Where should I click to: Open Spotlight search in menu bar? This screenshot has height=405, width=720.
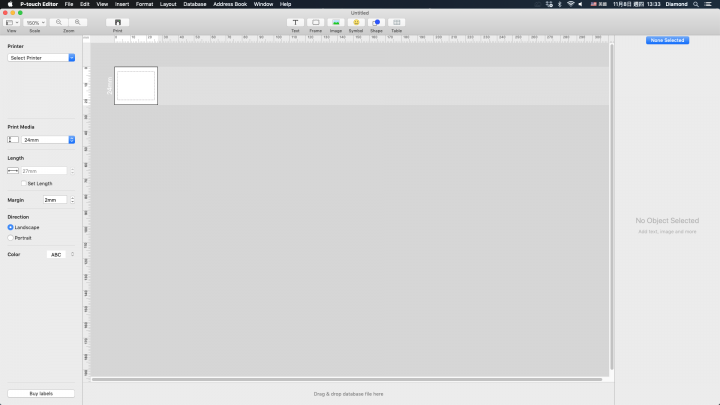coord(696,4)
